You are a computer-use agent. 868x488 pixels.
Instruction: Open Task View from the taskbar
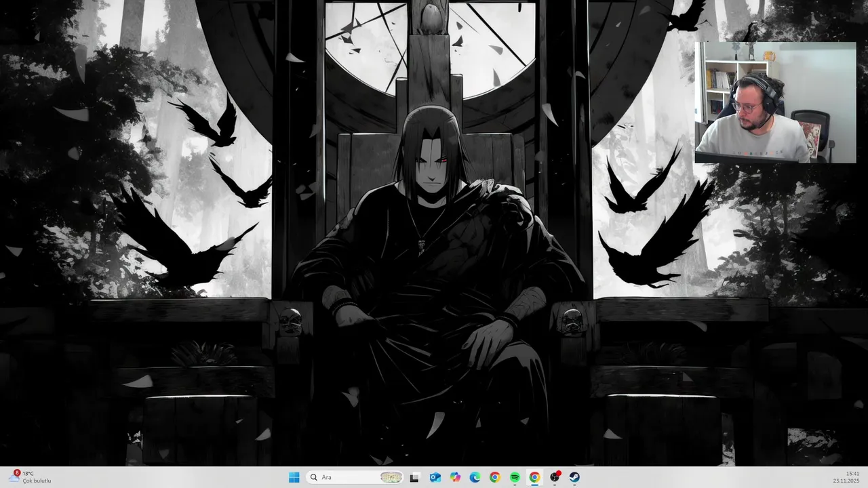(414, 477)
